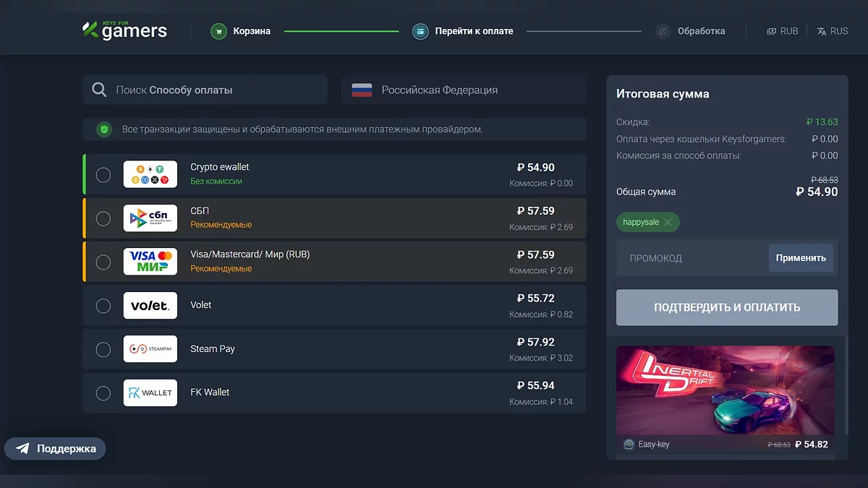
Task: Open the RUS language selector
Action: click(x=833, y=31)
